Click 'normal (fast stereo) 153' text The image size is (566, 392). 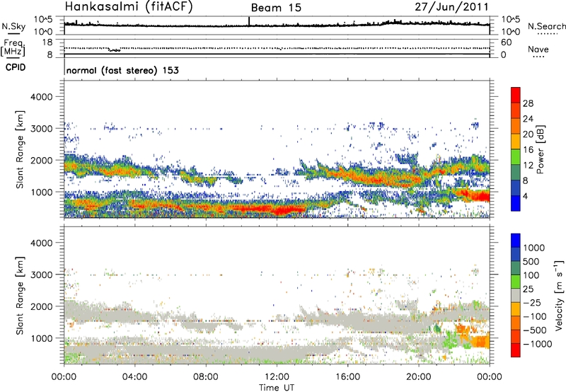122,70
